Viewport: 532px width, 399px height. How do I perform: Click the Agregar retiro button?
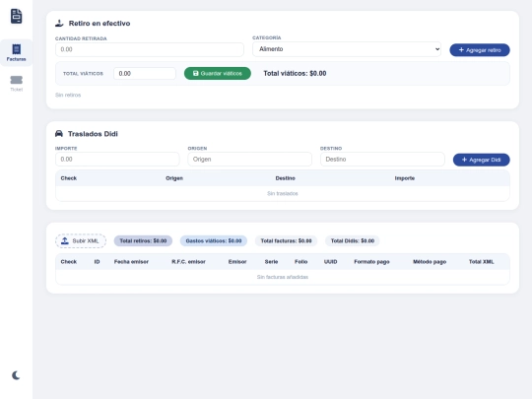click(480, 50)
